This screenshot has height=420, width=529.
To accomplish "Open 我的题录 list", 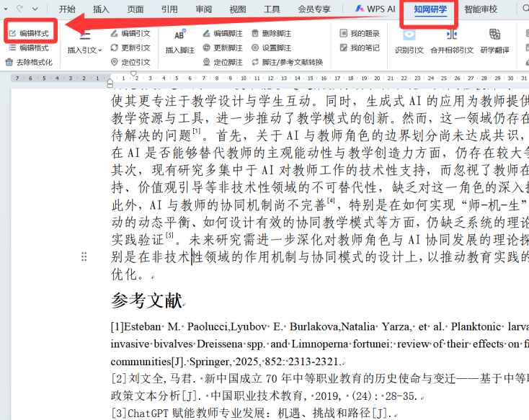I will point(359,33).
